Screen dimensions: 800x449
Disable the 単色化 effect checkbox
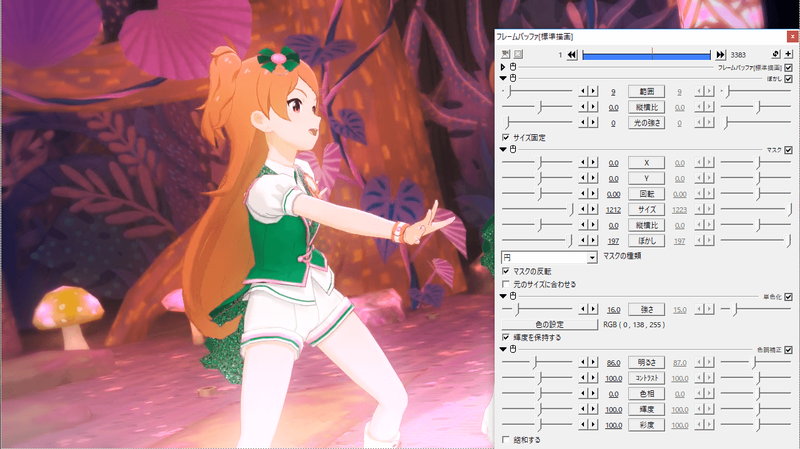789,296
